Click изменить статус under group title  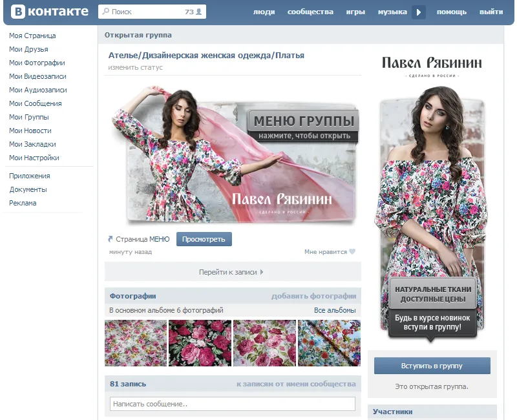coord(136,67)
